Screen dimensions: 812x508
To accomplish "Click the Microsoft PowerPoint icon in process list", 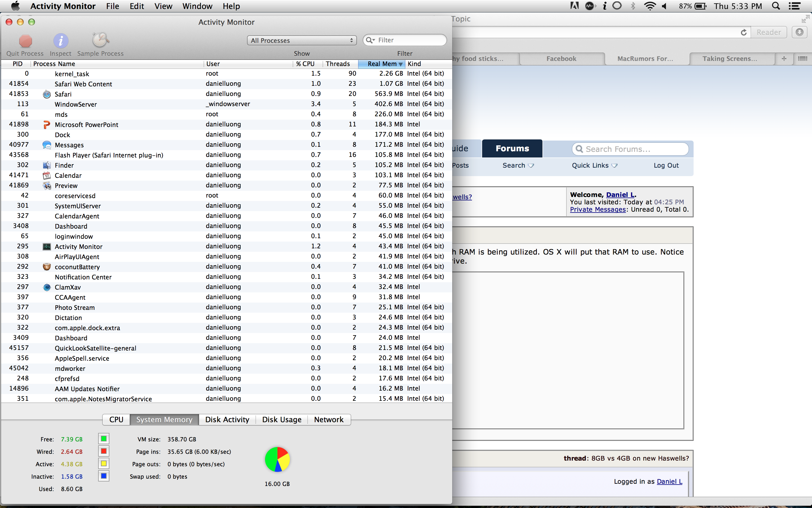I will click(x=47, y=125).
